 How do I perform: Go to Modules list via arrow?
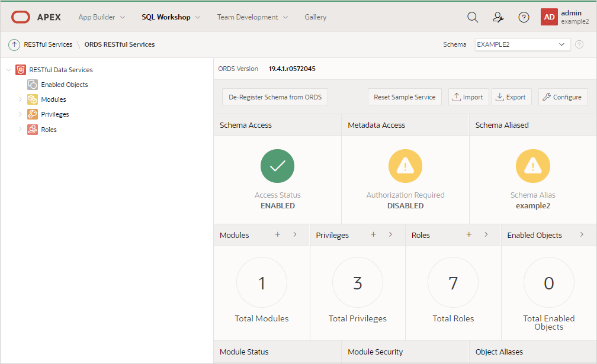(x=295, y=234)
